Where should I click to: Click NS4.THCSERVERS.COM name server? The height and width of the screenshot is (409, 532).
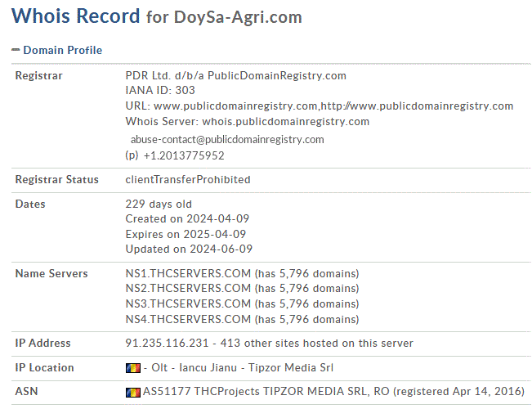(x=188, y=319)
